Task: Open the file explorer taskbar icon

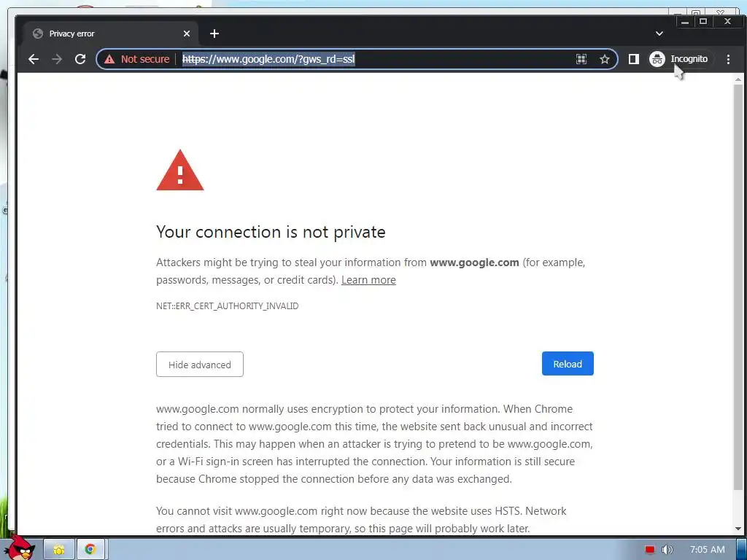Action: (59, 550)
